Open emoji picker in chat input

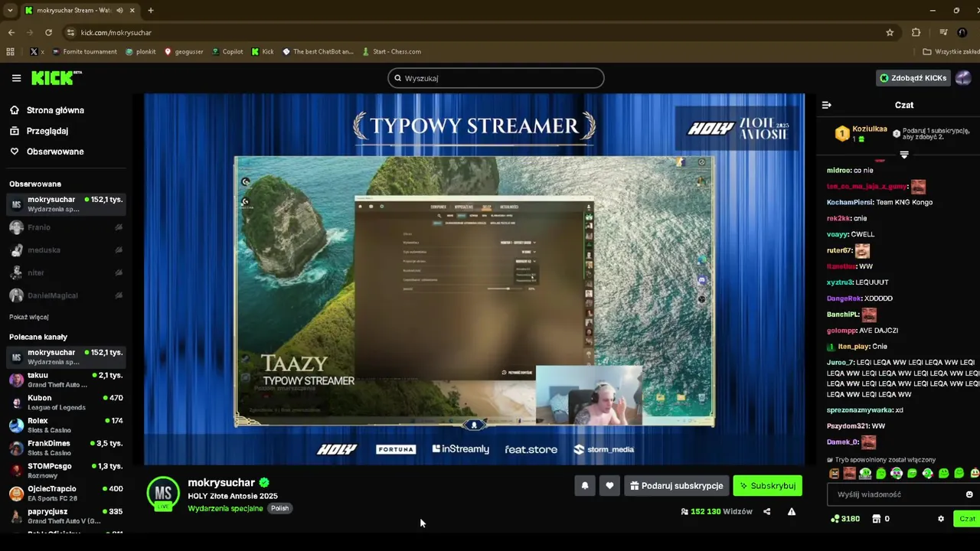(969, 494)
